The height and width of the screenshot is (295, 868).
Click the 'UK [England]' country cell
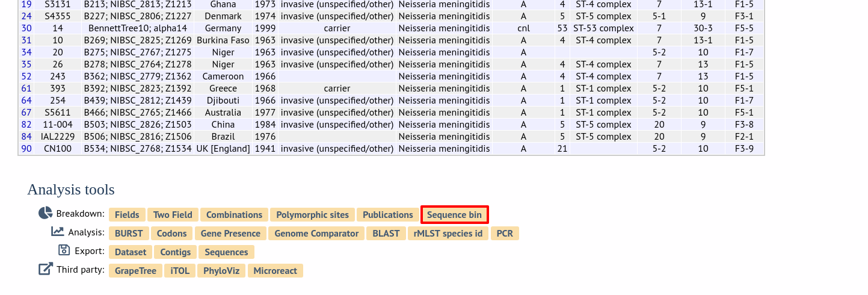pyautogui.click(x=223, y=149)
